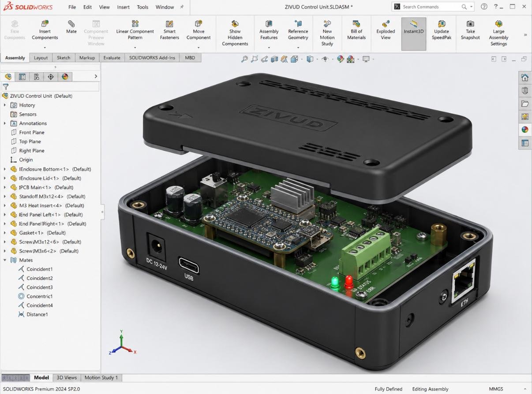
Task: Expand Gasket<1> component node
Action: coord(5,233)
